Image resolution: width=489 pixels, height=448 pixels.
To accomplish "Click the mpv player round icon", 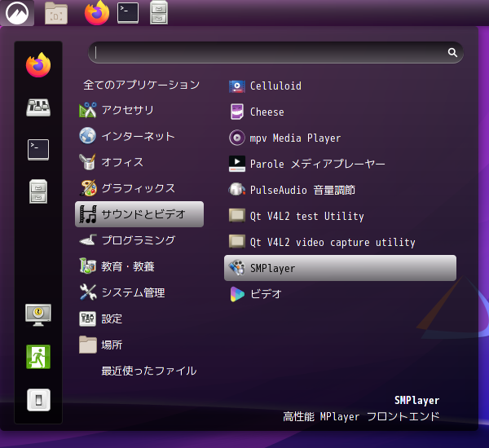I will point(237,138).
